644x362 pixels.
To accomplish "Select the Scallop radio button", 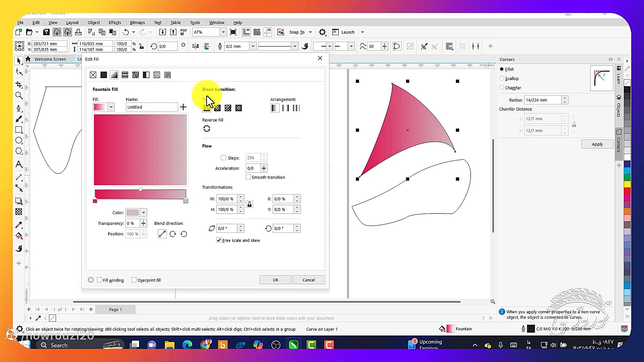I will (x=502, y=78).
